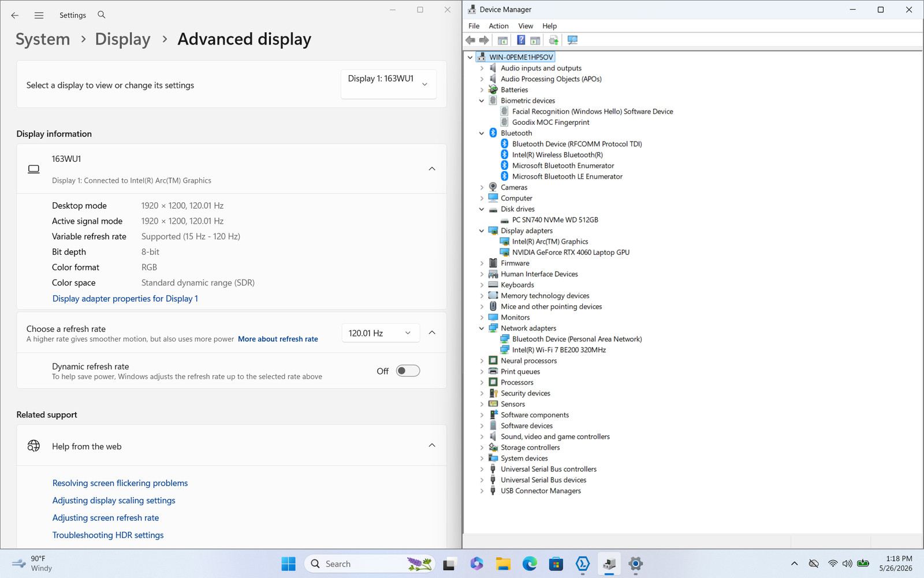Click Scan for hardware changes icon
924x578 pixels.
(572, 40)
